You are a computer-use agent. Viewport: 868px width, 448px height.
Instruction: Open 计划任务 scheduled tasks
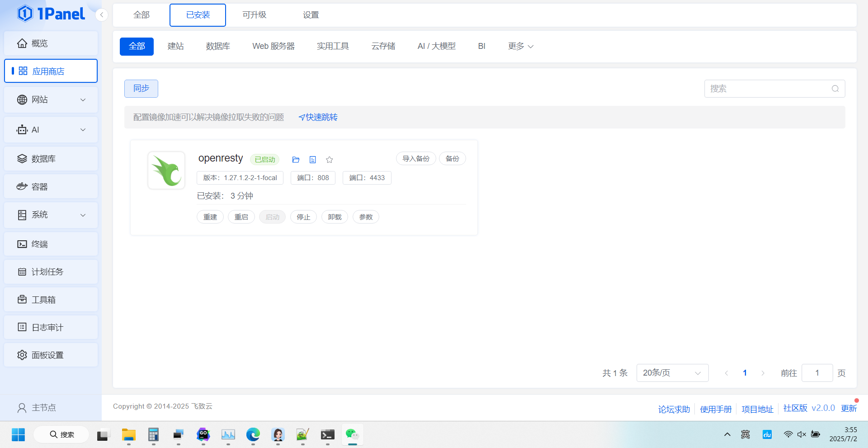coord(51,272)
